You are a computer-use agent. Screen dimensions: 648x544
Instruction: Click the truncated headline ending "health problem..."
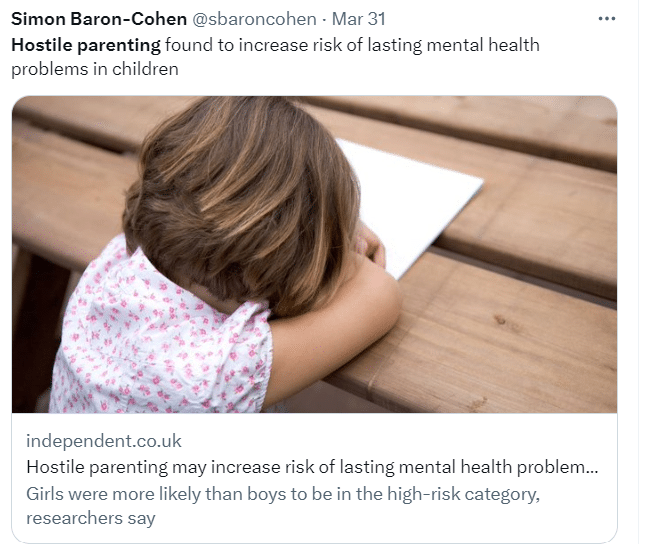tap(540, 467)
